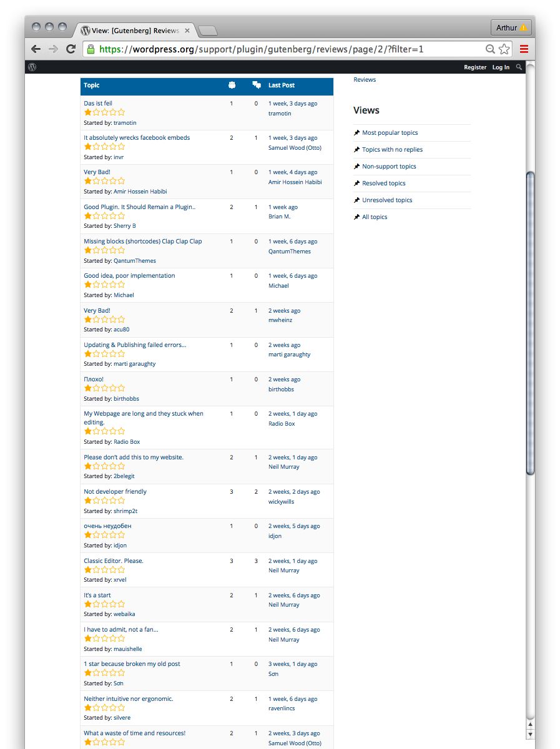Click the WordPress logo in the admin bar
The image size is (560, 749).
click(32, 67)
